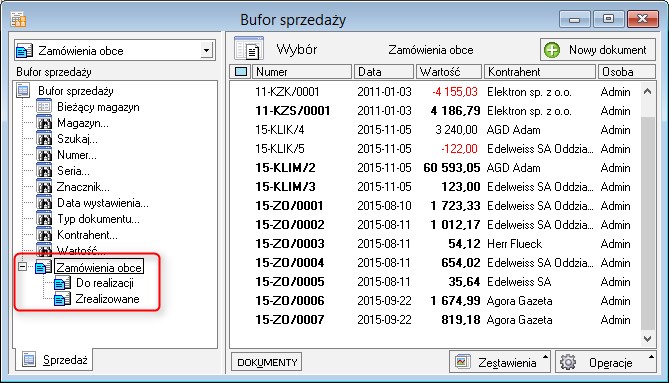Screen dimensions: 669x383
Task: Sort by the Numer column header
Action: (x=302, y=72)
